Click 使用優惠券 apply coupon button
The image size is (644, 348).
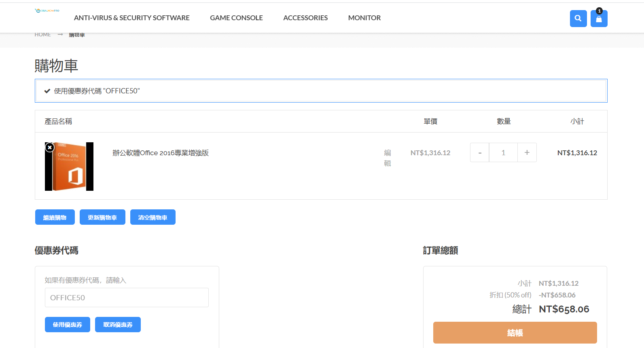tap(68, 325)
